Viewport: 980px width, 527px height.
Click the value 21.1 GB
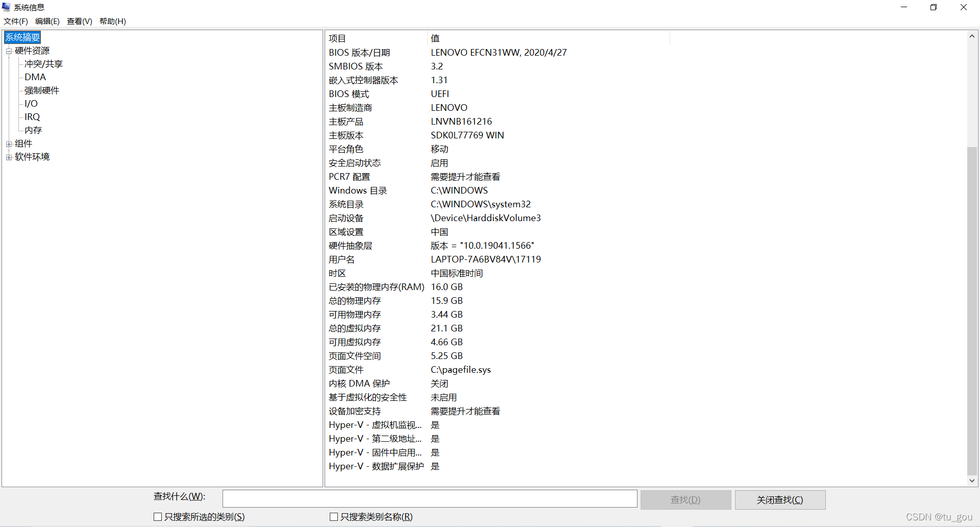(x=447, y=328)
